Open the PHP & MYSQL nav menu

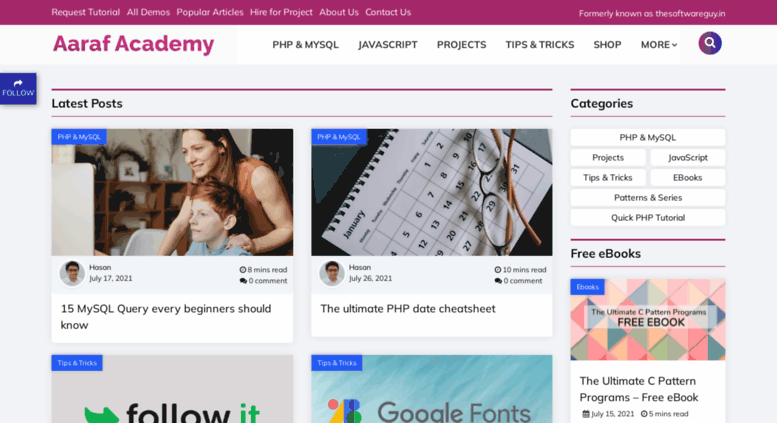coord(305,45)
